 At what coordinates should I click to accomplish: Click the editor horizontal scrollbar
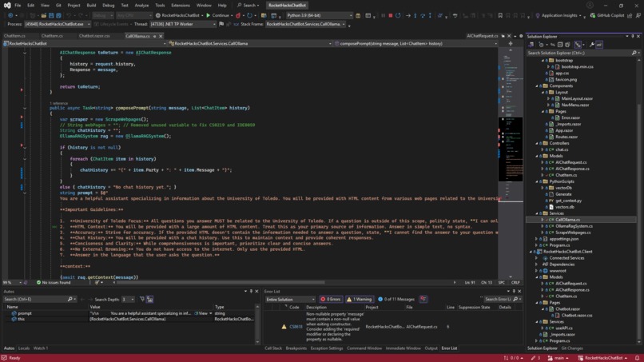(x=221, y=282)
